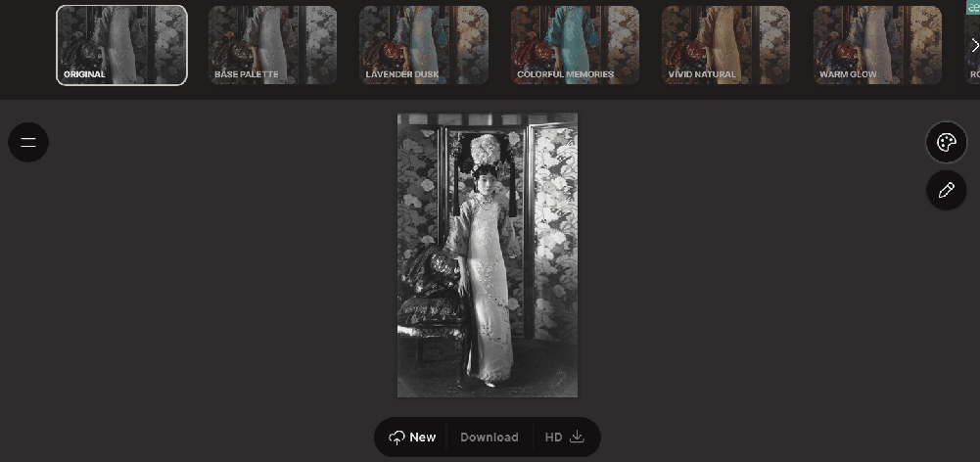Apply the Lavender Dusk filter

coord(424,45)
